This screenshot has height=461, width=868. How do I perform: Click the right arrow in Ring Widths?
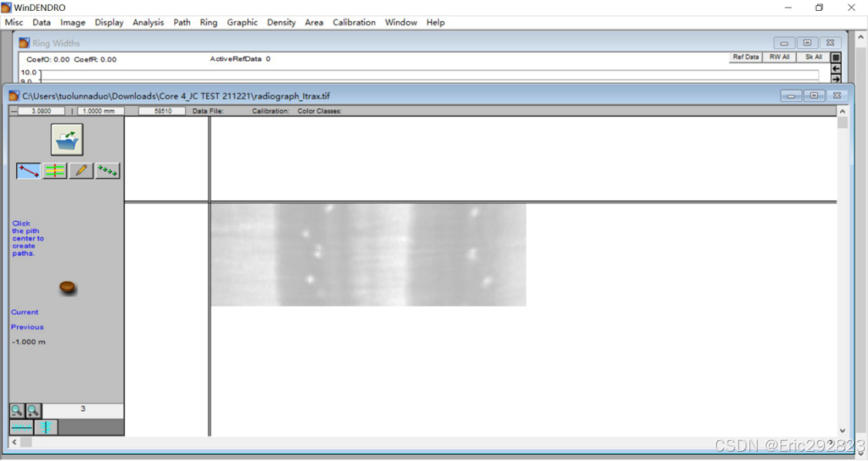(x=836, y=79)
